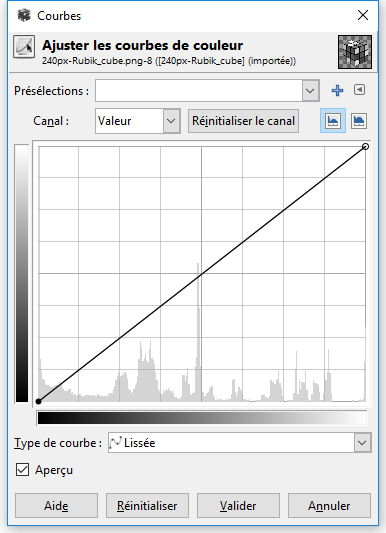The height and width of the screenshot is (533, 386).
Task: Click the Rubik cube image thumbnail
Action: point(355,52)
